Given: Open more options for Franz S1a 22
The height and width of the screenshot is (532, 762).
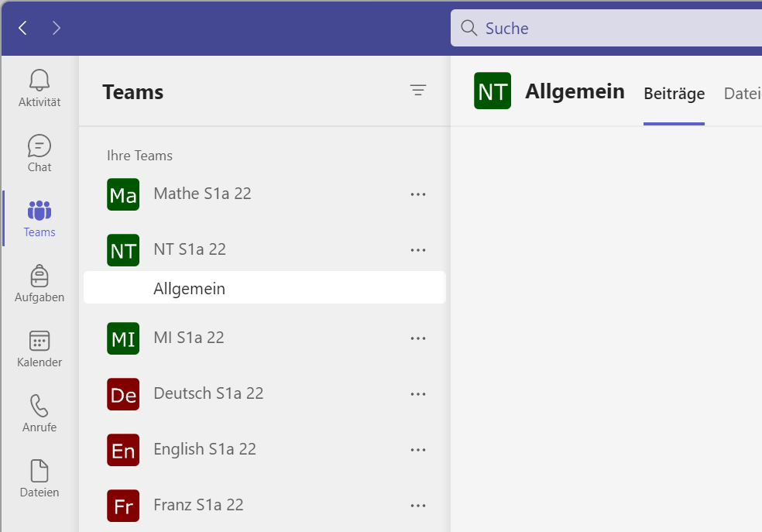Looking at the screenshot, I should (418, 506).
